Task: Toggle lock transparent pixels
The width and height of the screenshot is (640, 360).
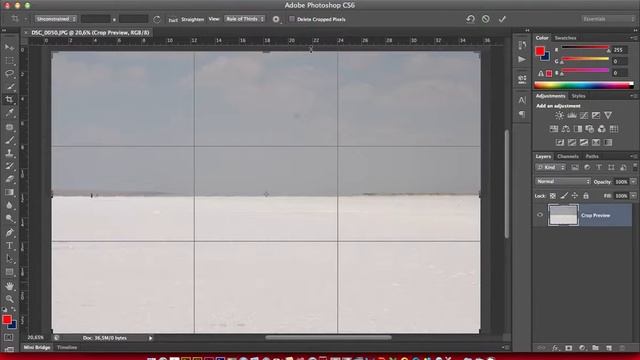Action: pos(553,196)
